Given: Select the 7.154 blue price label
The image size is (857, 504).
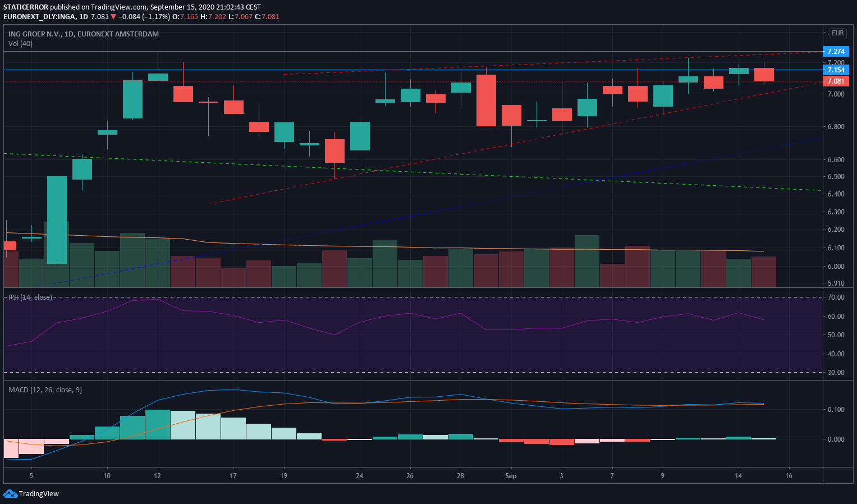Looking at the screenshot, I should coord(836,70).
